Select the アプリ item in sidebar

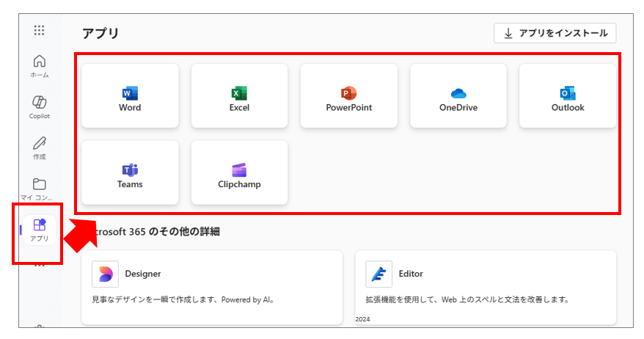40,230
